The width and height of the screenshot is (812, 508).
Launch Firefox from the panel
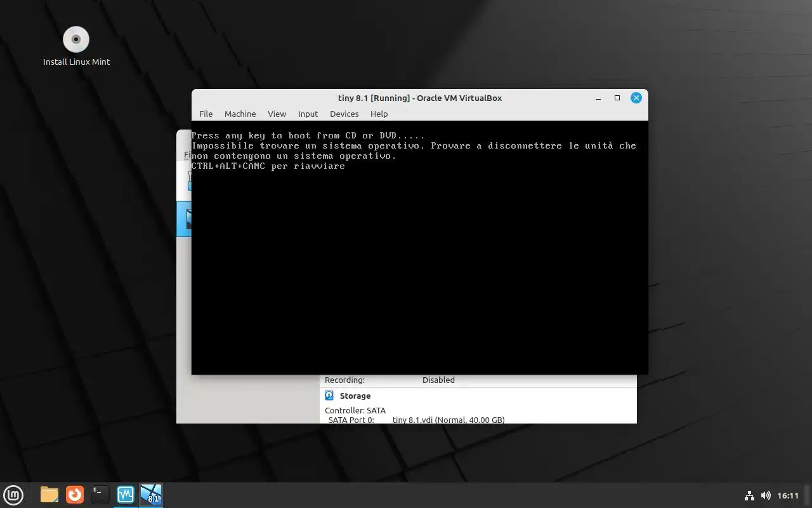coord(75,495)
